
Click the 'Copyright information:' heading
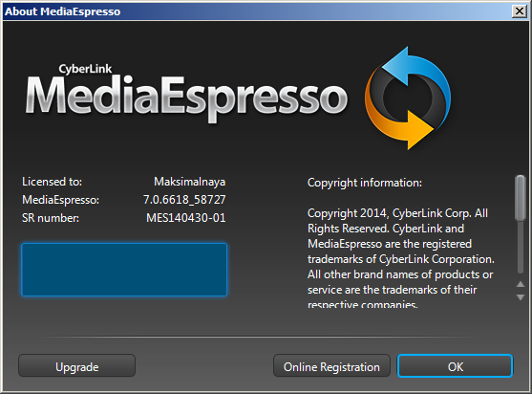click(x=365, y=183)
